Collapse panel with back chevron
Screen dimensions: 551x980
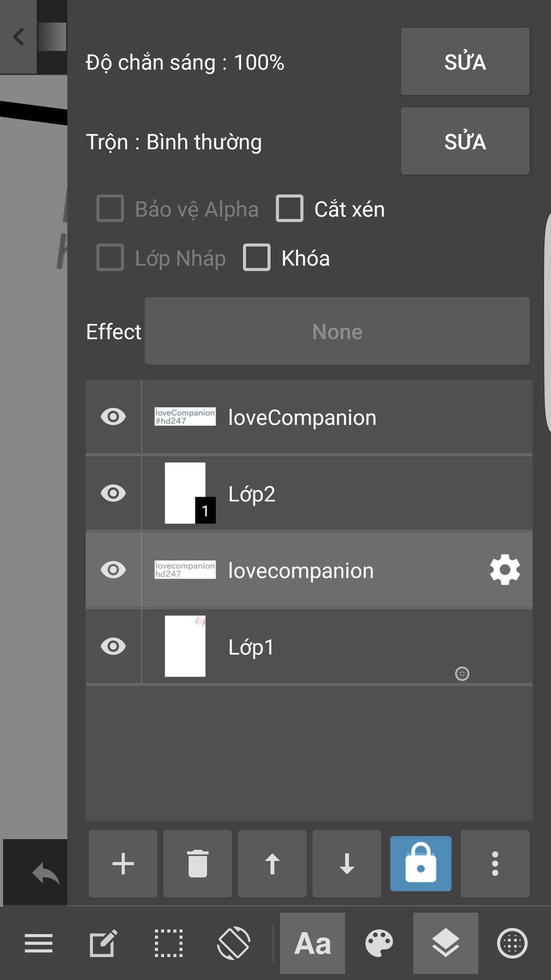[19, 37]
